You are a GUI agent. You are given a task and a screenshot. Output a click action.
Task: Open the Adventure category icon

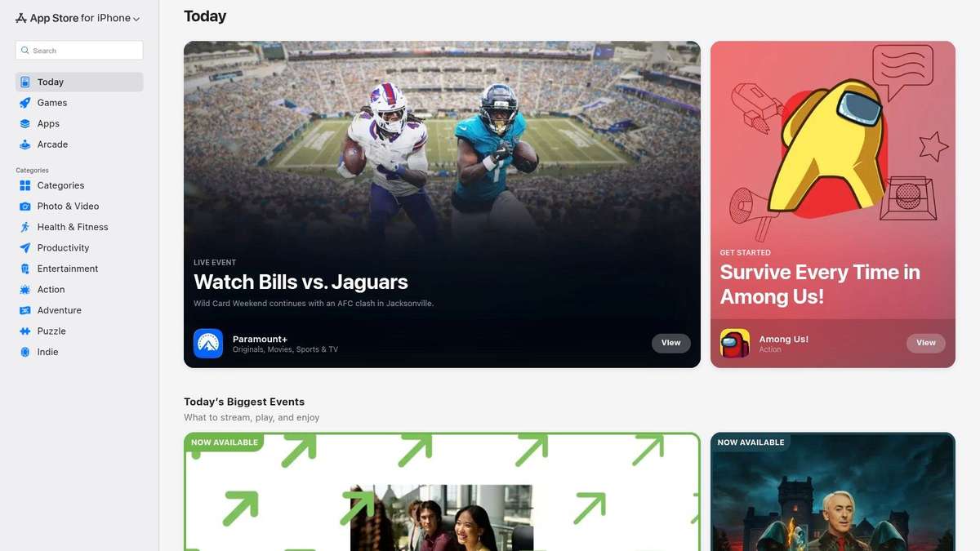tap(25, 310)
